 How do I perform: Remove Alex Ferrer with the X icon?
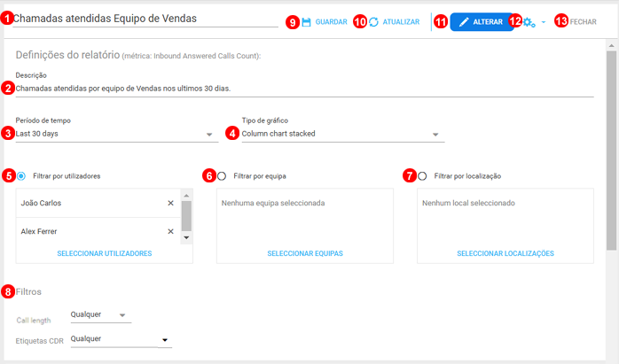coord(171,231)
